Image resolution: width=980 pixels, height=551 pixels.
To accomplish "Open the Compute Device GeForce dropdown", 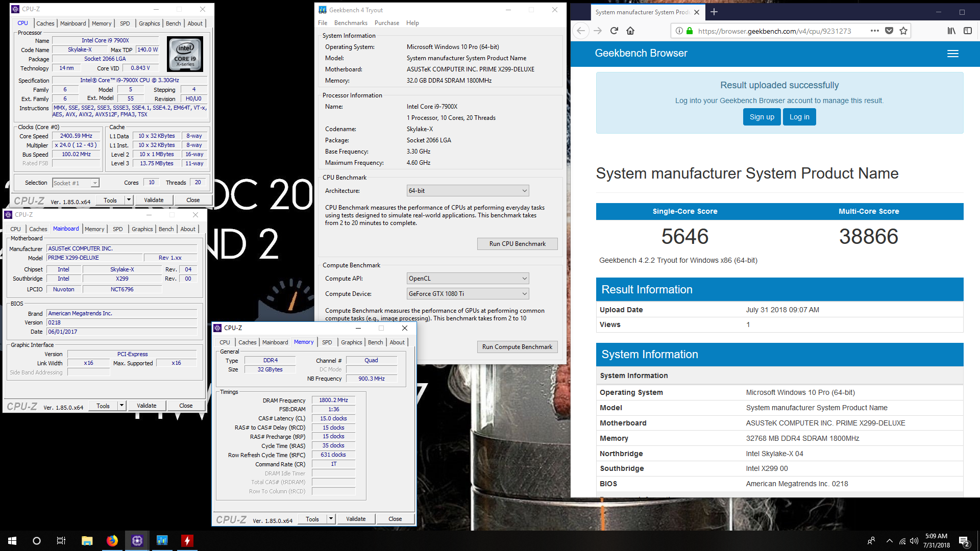I will coord(468,294).
